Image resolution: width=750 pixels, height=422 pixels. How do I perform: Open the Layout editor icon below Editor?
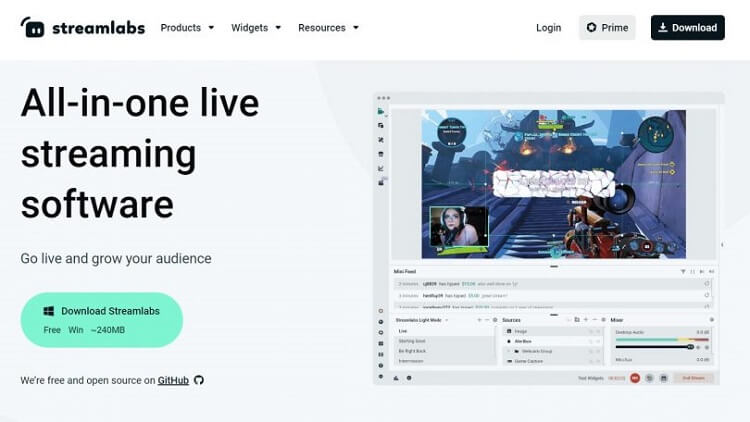click(381, 125)
